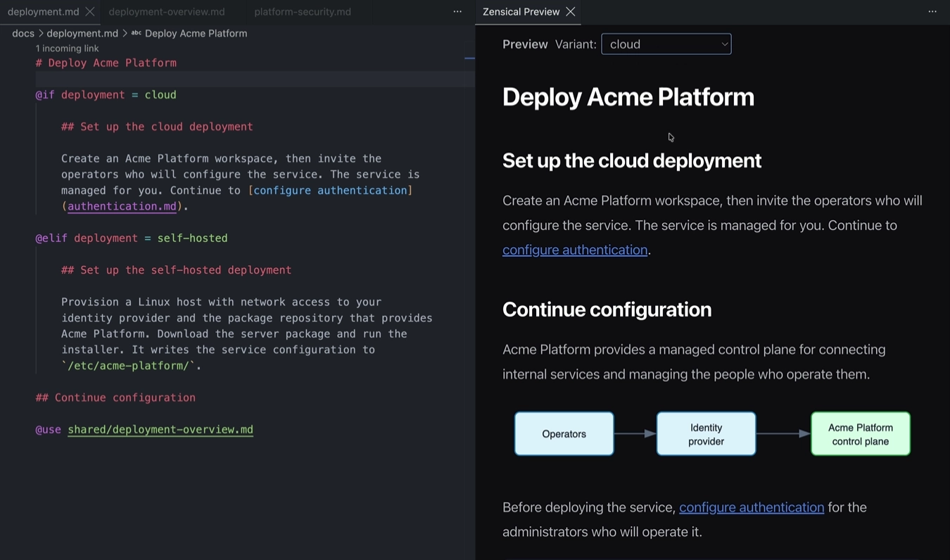Switch to the platform-security.md tab
The image size is (950, 560).
pos(303,12)
